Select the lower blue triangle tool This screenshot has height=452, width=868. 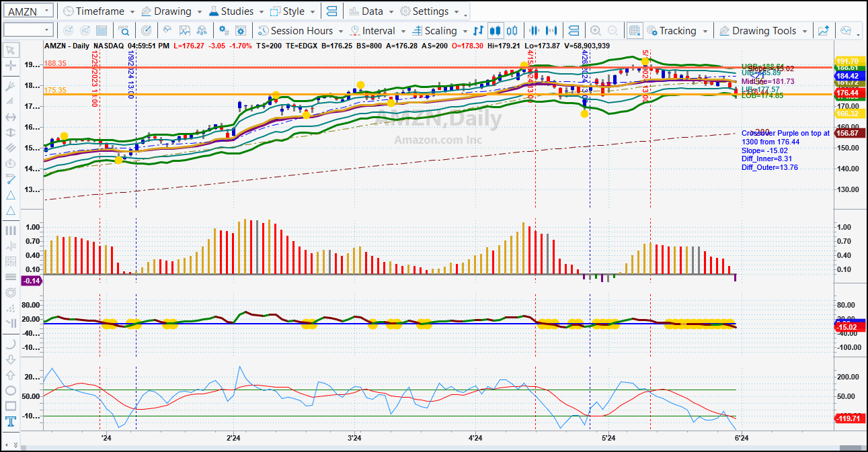(x=10, y=211)
